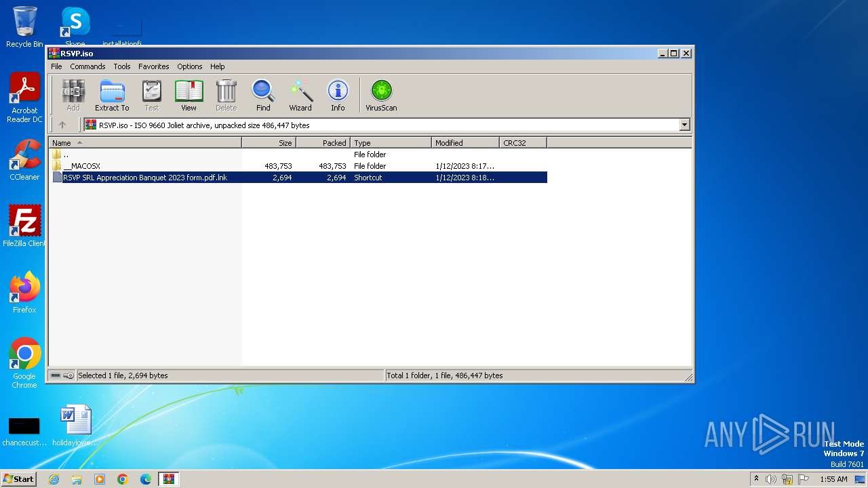
Task: Open Skype desktop shortcut
Action: click(75, 27)
